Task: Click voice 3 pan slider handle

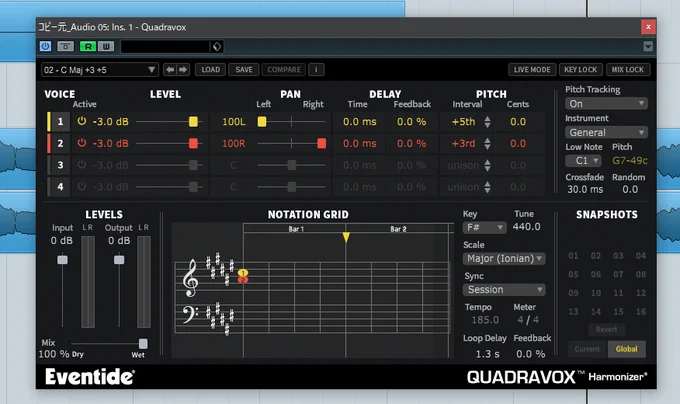Action: [292, 165]
